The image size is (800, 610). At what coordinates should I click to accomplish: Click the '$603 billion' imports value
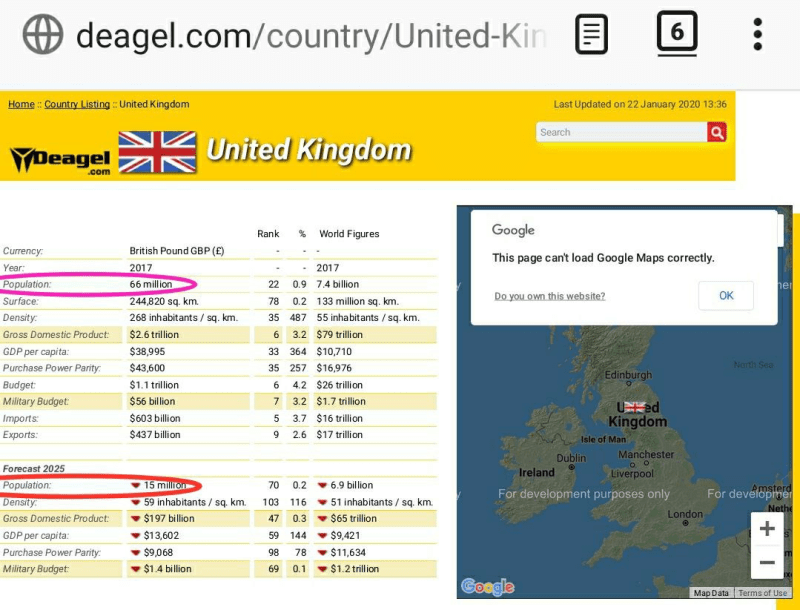155,418
